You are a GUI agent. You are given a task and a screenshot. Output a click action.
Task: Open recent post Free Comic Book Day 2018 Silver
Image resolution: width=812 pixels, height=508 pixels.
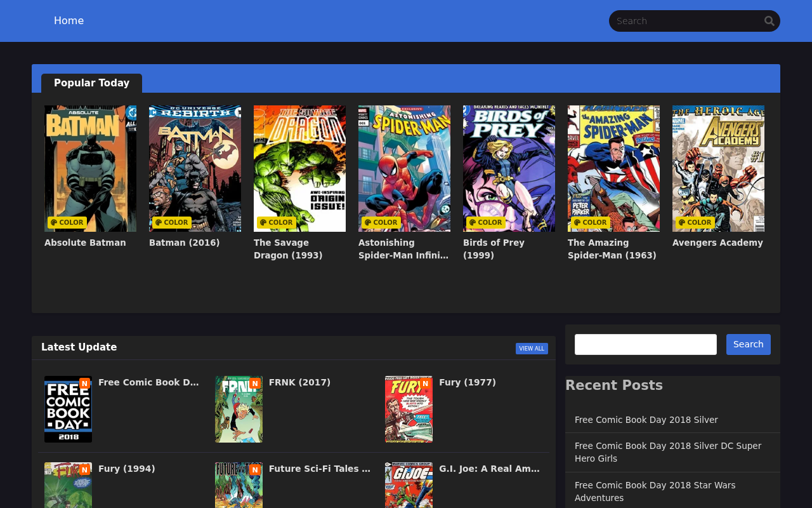[x=646, y=420]
